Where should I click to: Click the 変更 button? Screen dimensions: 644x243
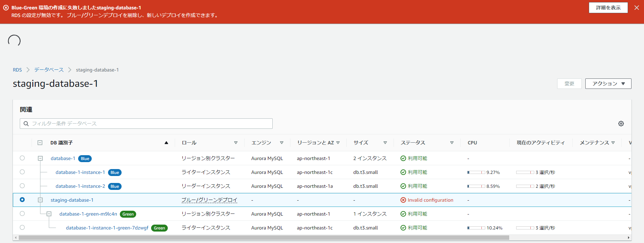(569, 84)
